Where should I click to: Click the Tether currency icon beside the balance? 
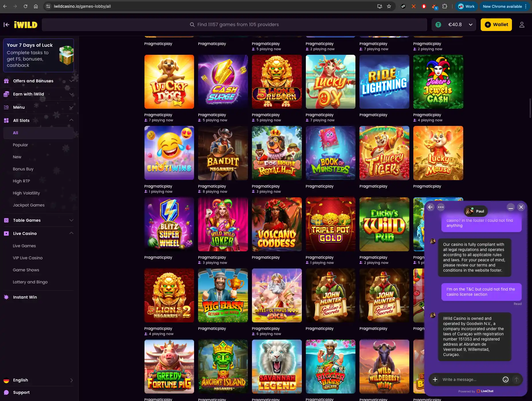click(438, 25)
